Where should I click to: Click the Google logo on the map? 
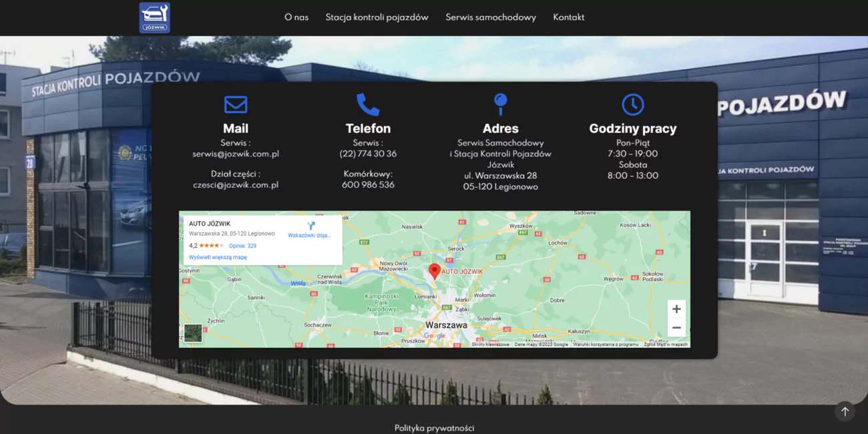point(435,336)
